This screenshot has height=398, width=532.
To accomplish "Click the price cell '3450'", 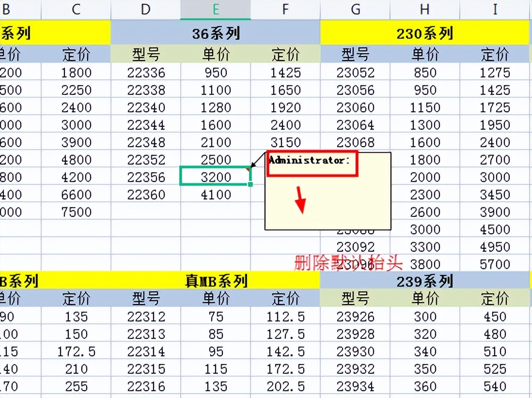I will tap(495, 195).
